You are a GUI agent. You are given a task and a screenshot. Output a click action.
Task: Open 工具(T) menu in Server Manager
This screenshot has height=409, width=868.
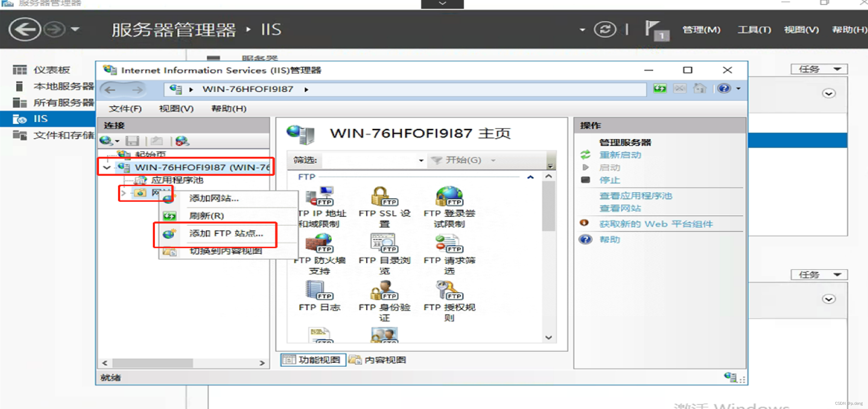[754, 30]
